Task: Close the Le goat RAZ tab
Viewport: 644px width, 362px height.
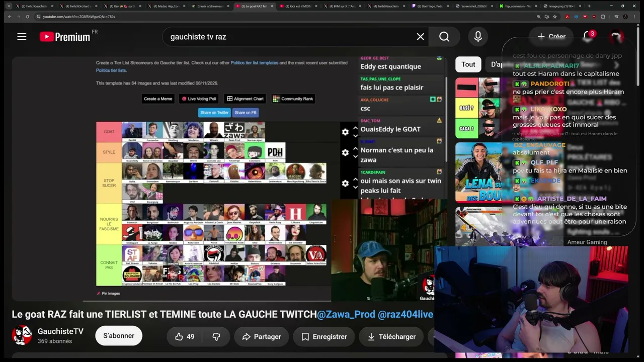Action: tap(273, 6)
